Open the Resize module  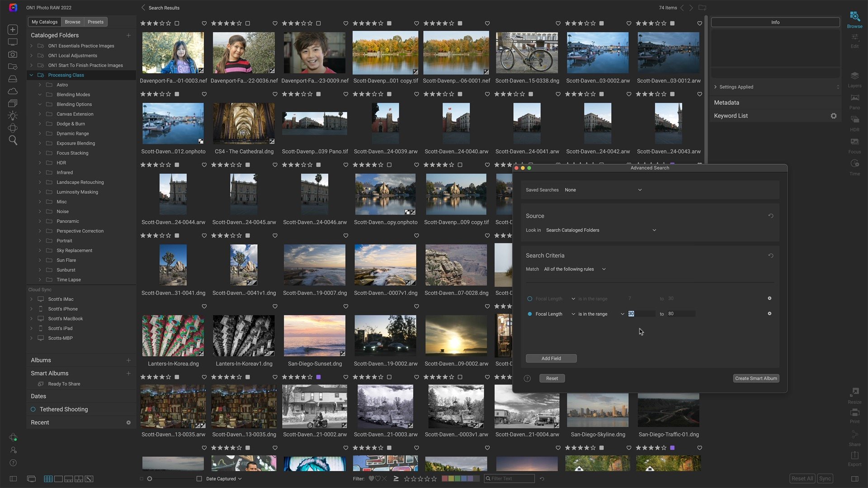(x=854, y=395)
